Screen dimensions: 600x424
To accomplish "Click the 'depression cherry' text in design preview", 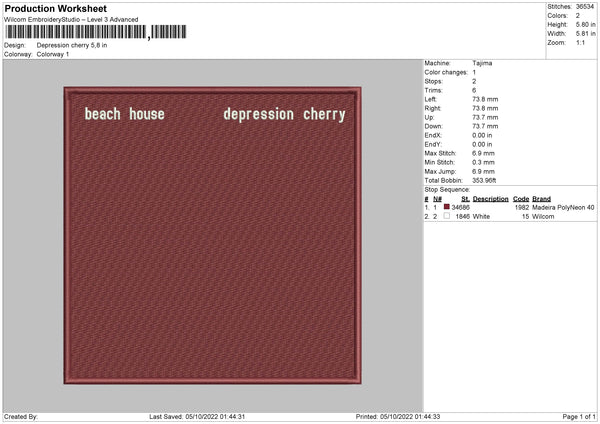I will tap(284, 114).
